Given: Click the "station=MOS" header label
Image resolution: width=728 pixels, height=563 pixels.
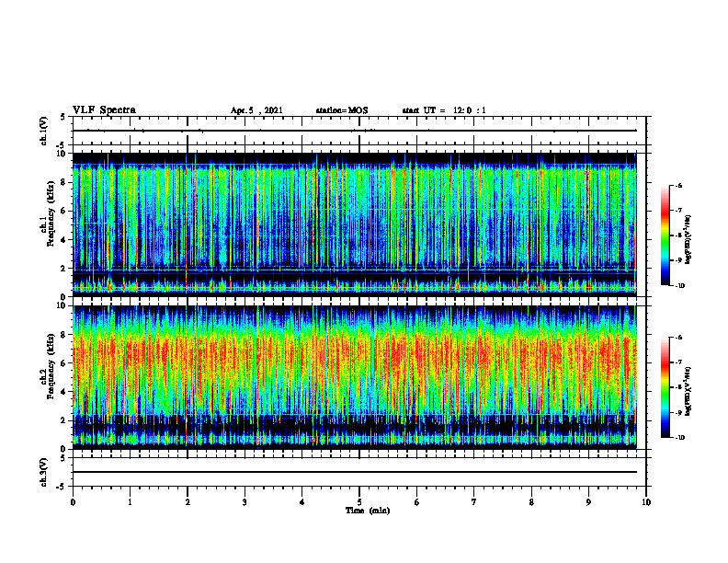Looking at the screenshot, I should 342,110.
